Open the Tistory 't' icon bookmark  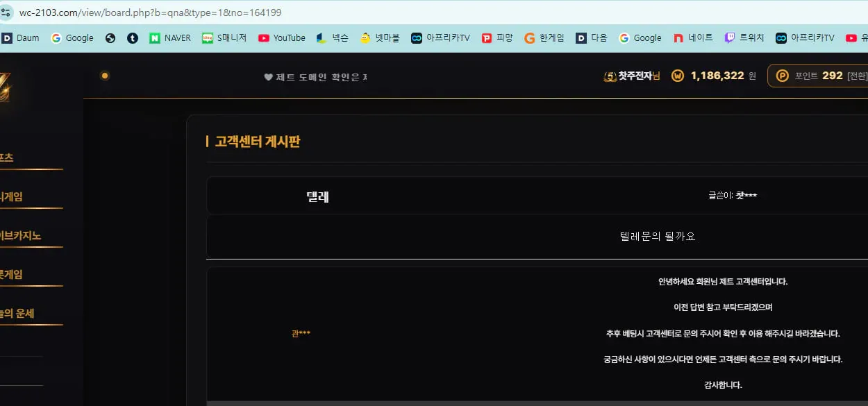pos(133,38)
